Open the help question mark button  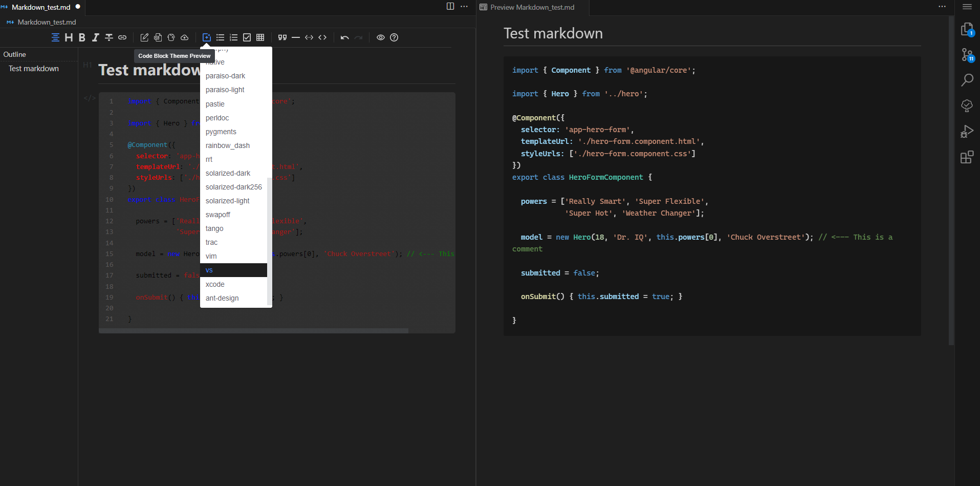click(394, 37)
